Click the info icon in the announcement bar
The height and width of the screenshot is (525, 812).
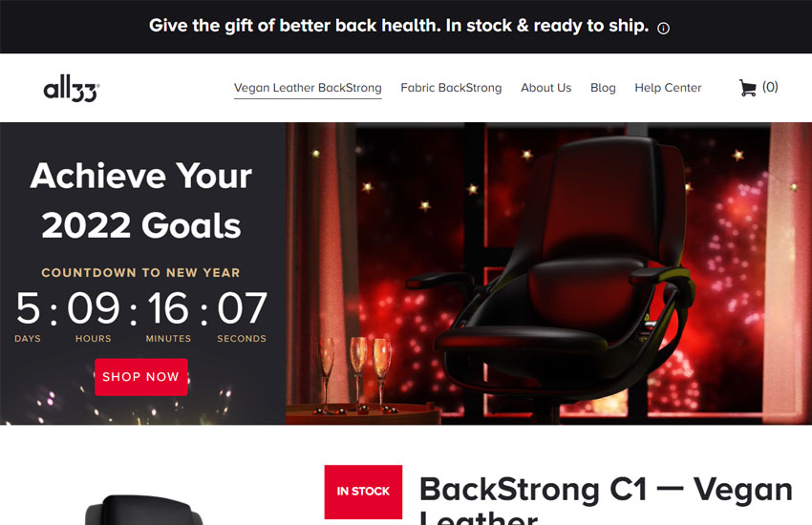point(663,28)
